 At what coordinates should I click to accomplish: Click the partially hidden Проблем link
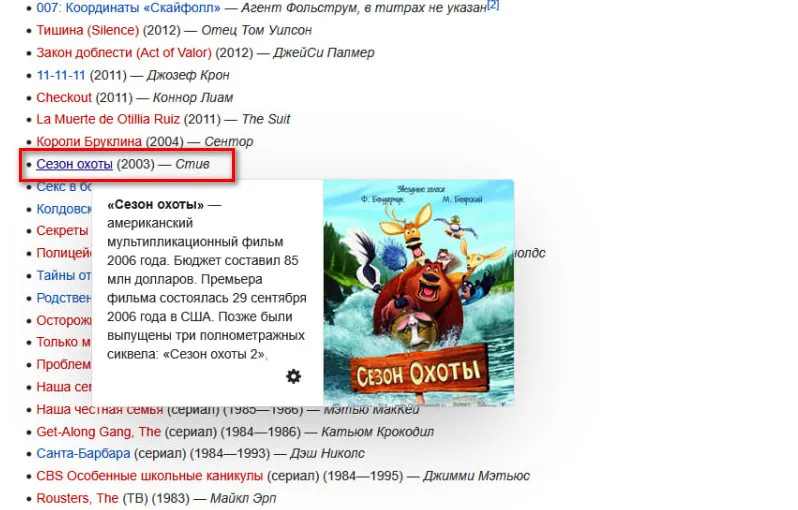point(64,364)
